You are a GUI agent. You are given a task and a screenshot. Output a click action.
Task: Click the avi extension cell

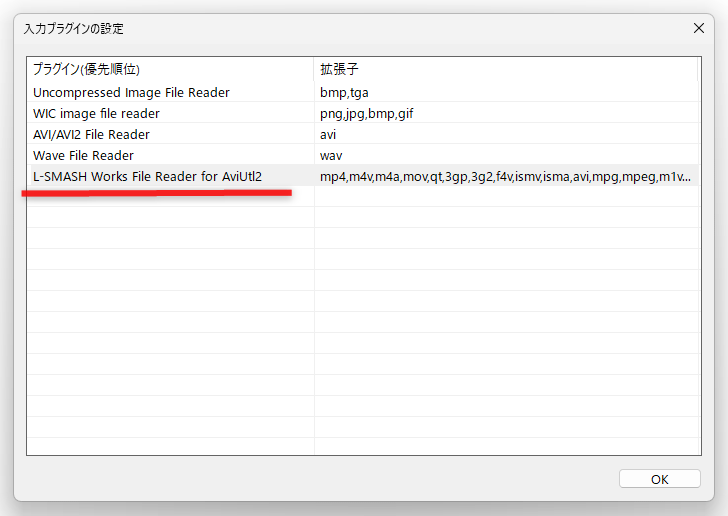pyautogui.click(x=328, y=135)
